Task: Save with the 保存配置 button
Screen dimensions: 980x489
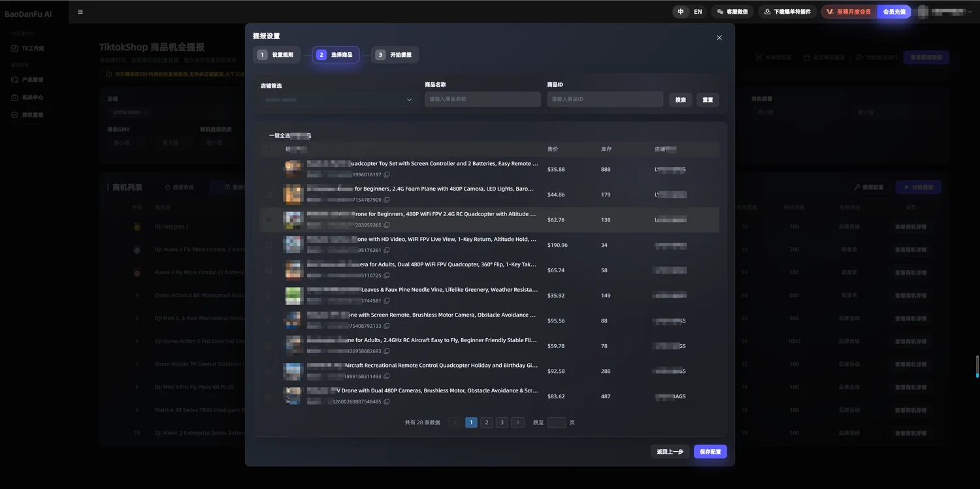Action: [710, 452]
